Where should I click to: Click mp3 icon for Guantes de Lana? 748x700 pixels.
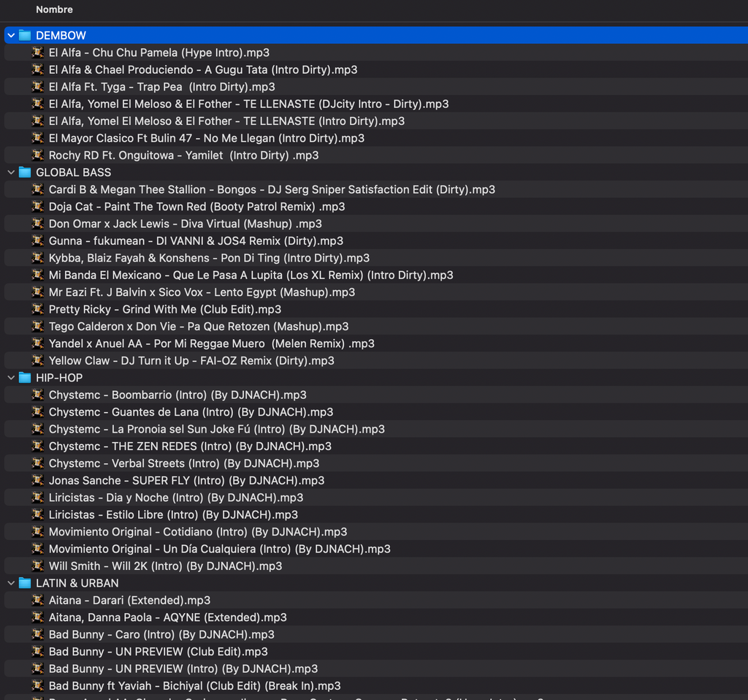point(38,412)
